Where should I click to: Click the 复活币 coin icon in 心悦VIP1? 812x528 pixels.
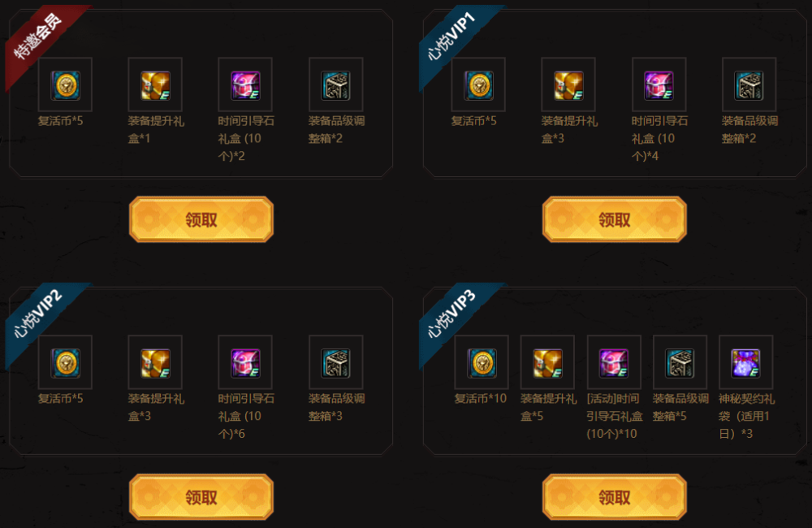[478, 85]
